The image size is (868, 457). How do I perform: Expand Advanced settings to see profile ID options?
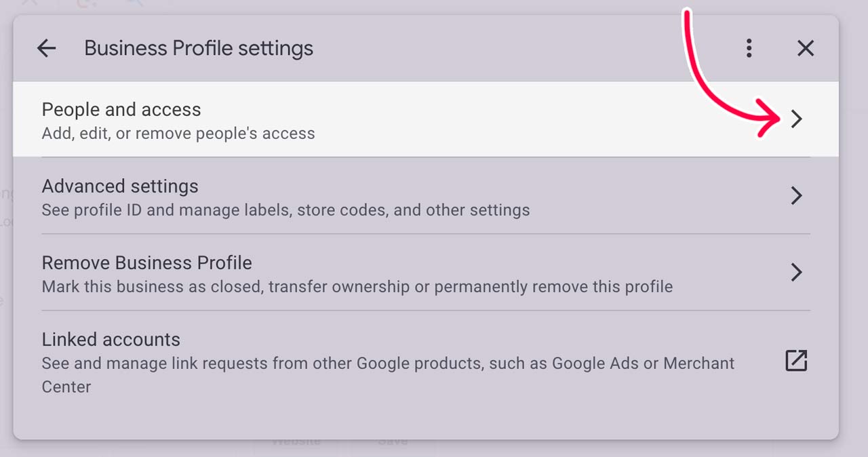pos(271,195)
